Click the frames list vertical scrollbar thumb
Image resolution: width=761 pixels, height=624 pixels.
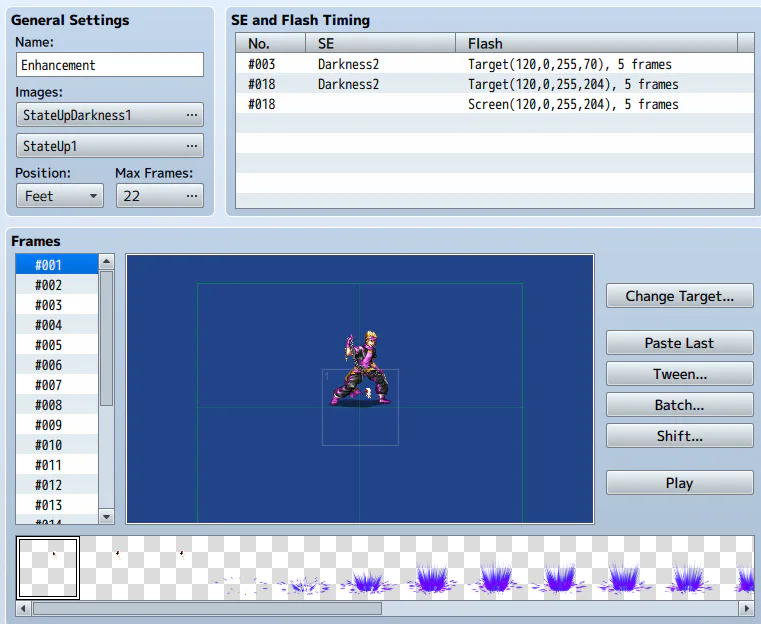tap(106, 338)
